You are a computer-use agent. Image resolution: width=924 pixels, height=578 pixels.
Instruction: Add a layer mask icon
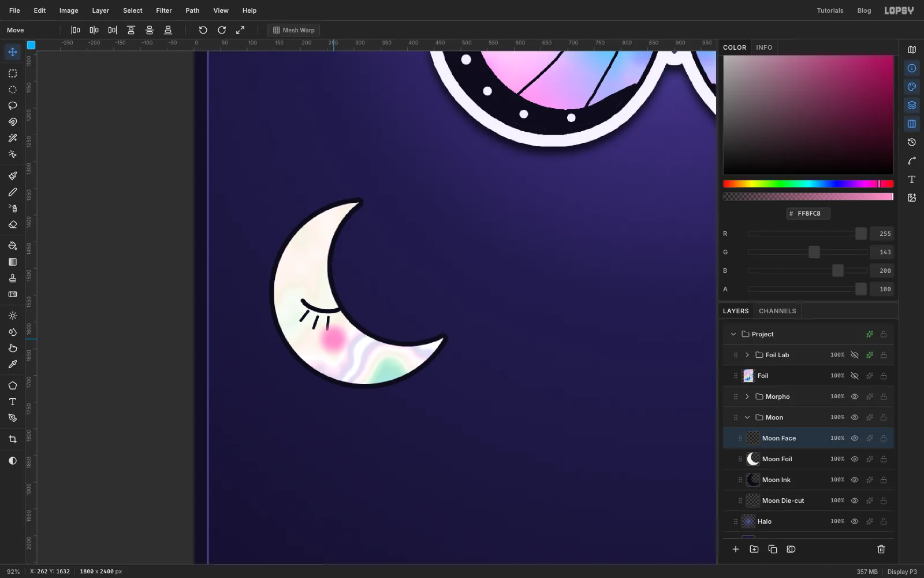791,549
